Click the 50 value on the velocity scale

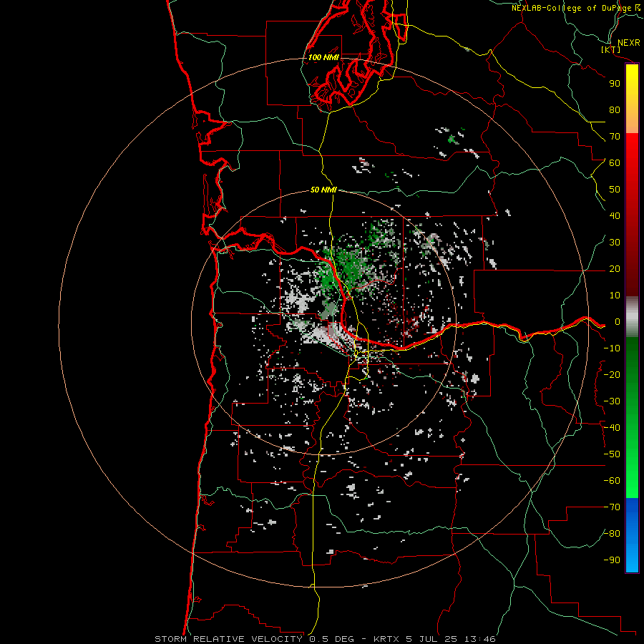615,190
